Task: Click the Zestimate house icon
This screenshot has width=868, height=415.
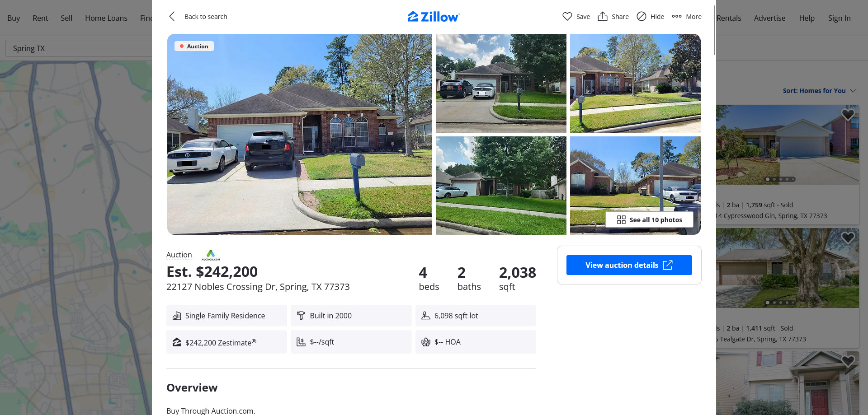Action: [x=177, y=342]
